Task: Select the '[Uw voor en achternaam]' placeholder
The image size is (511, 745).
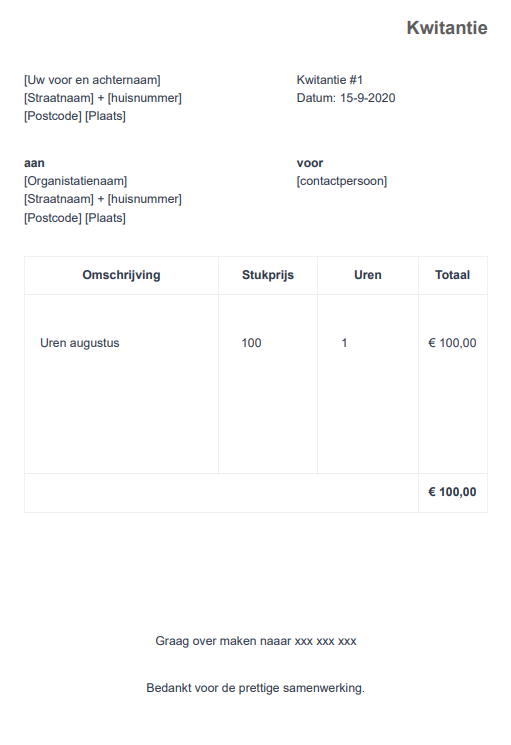Action: click(x=92, y=80)
